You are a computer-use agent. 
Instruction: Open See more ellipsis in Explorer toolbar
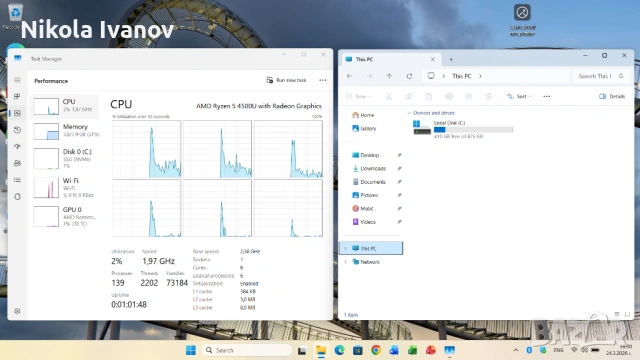(547, 96)
